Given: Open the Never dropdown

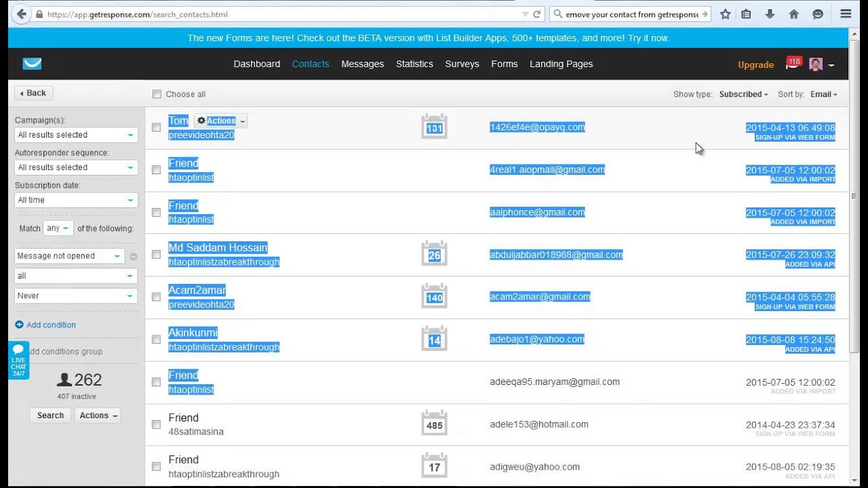Looking at the screenshot, I should tap(76, 296).
